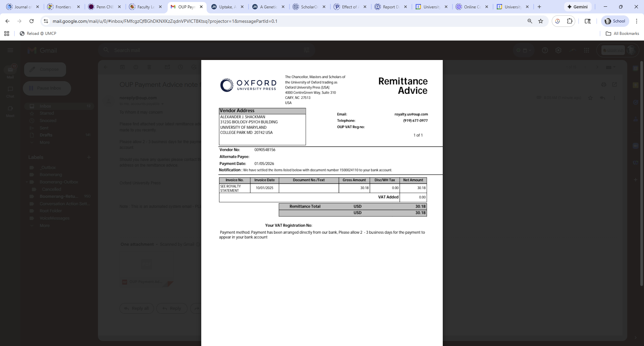The width and height of the screenshot is (644, 346).
Task: Click the Reply all button
Action: tap(137, 308)
